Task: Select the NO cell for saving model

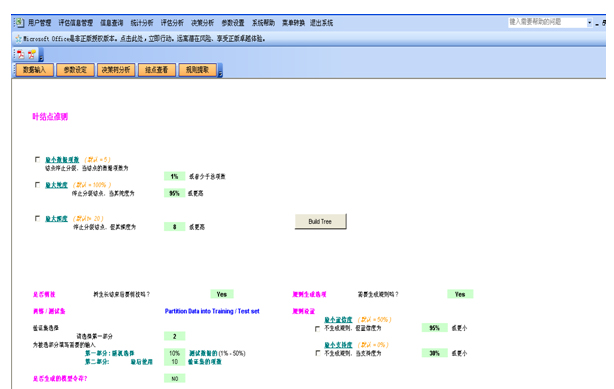Action: pyautogui.click(x=174, y=378)
